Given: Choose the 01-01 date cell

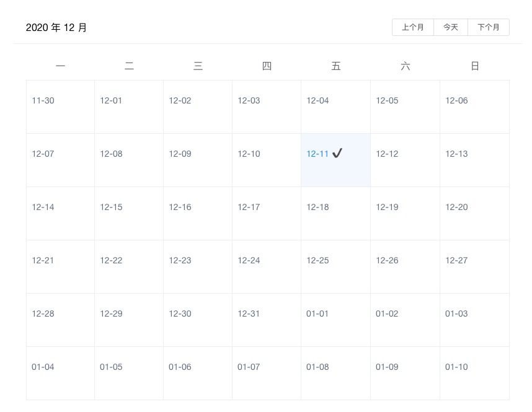Looking at the screenshot, I should click(335, 320).
